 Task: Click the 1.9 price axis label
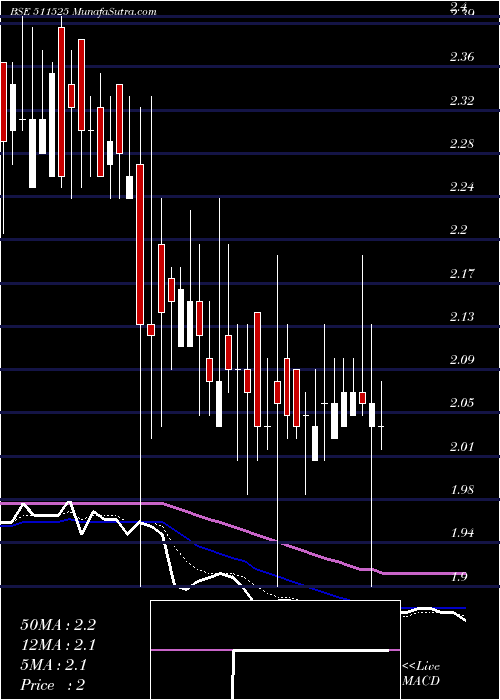click(x=460, y=578)
